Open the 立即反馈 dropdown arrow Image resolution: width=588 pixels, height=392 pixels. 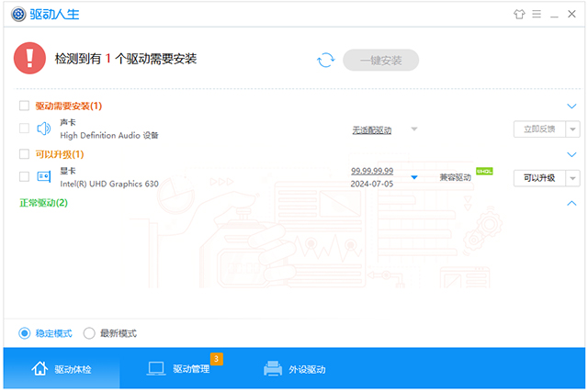click(572, 129)
